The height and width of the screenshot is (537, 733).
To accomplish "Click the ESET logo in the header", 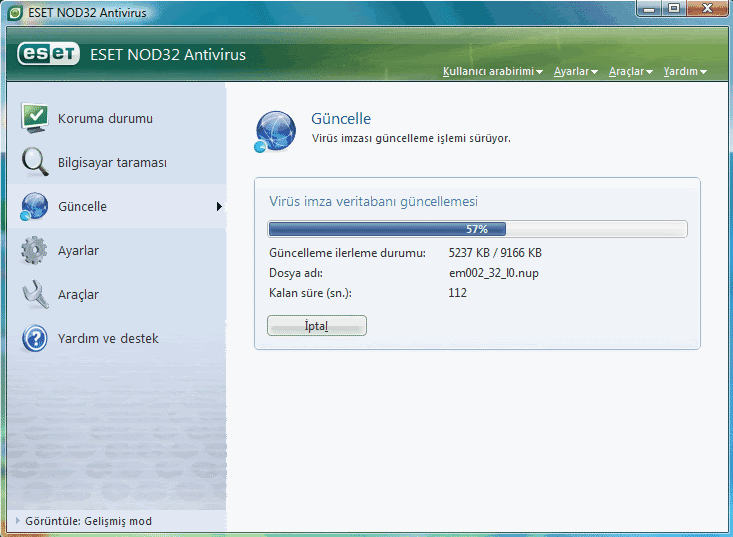I will click(x=48, y=54).
